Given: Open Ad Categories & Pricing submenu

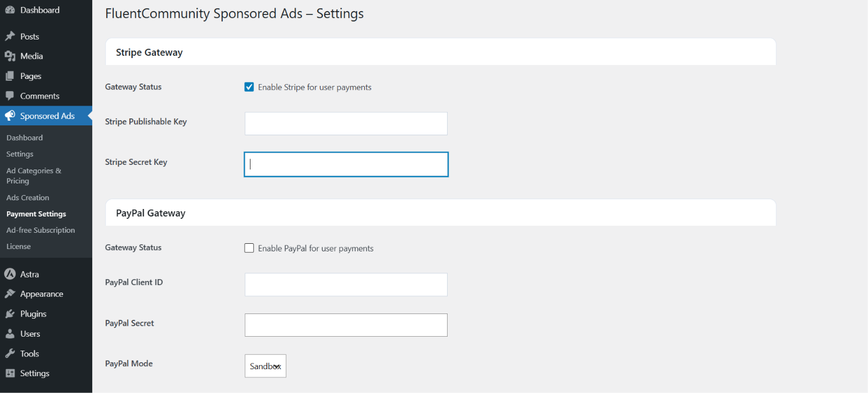Looking at the screenshot, I should point(34,176).
